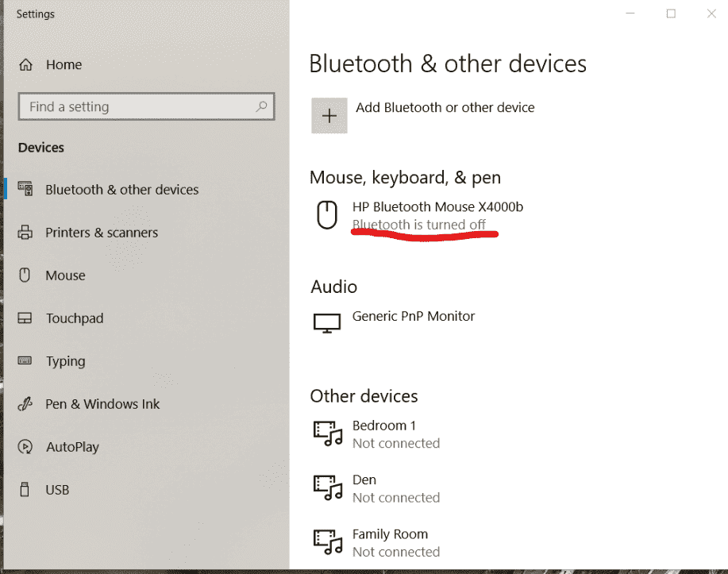This screenshot has width=728, height=574.
Task: Click the USB drive icon
Action: tap(25, 490)
